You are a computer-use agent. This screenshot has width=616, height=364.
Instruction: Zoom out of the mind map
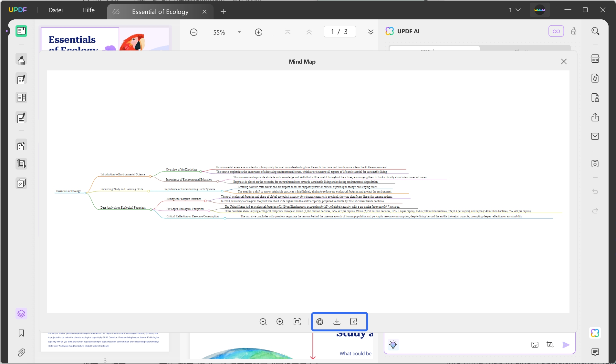tap(263, 322)
